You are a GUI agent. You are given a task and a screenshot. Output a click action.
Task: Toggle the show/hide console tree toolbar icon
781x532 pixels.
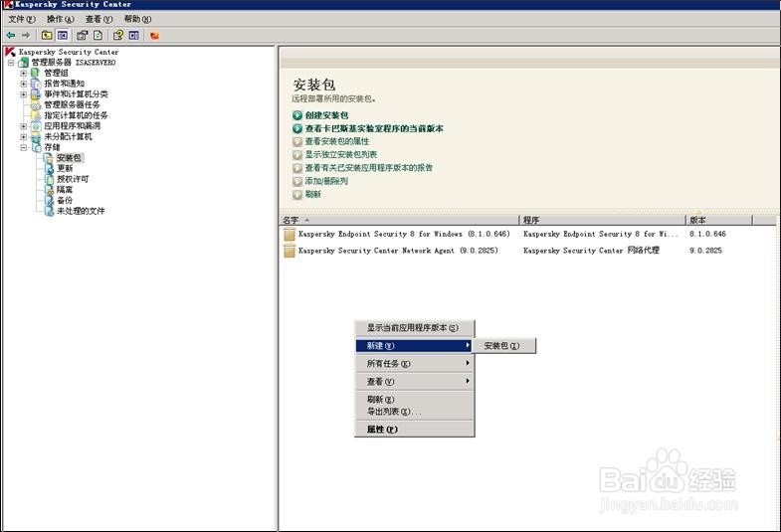[x=63, y=36]
